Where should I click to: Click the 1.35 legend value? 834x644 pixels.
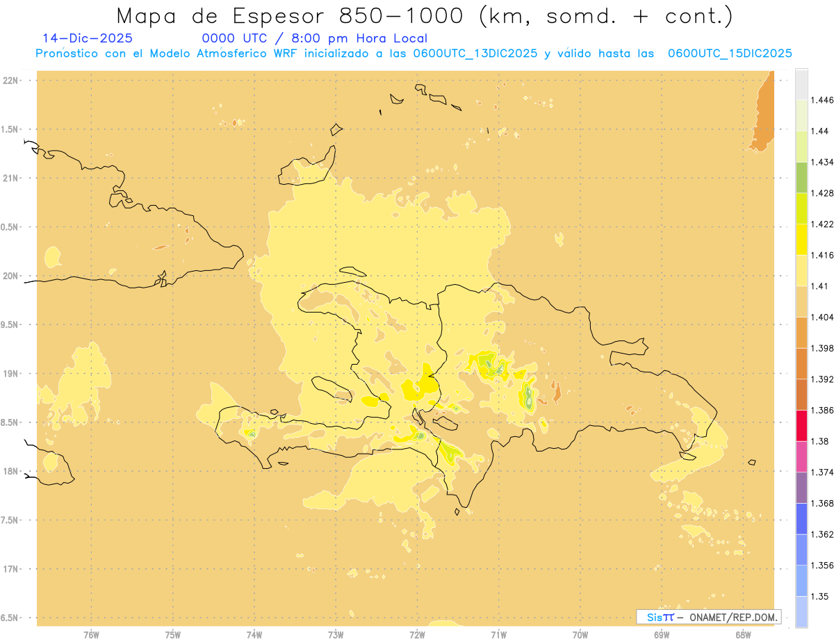pos(820,597)
